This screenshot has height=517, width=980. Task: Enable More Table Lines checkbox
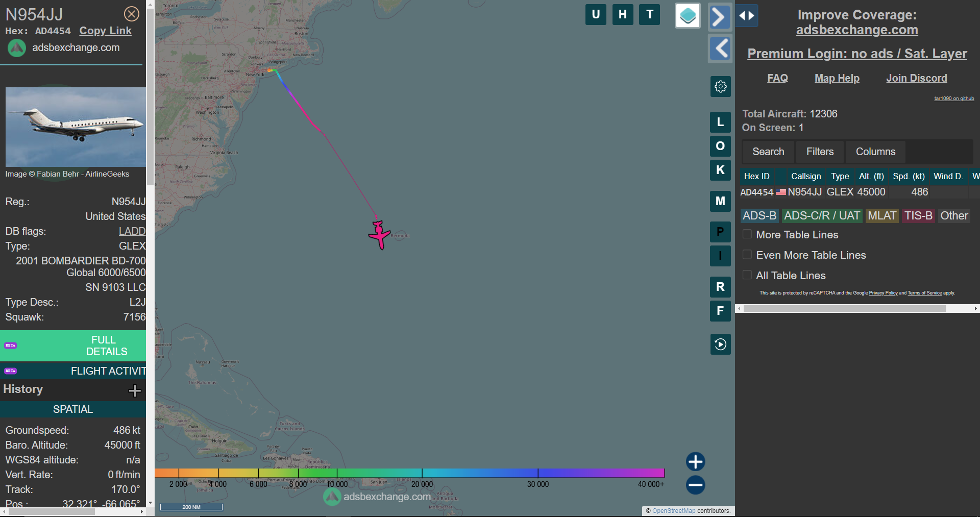click(x=747, y=234)
